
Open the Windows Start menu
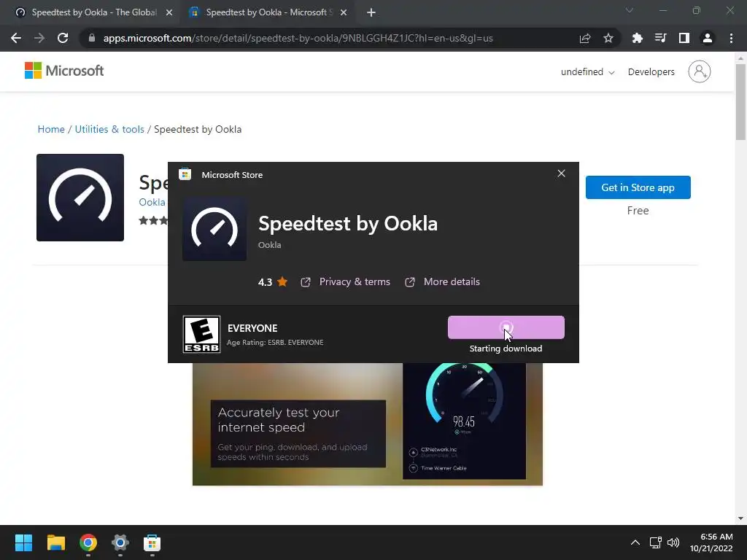click(23, 542)
